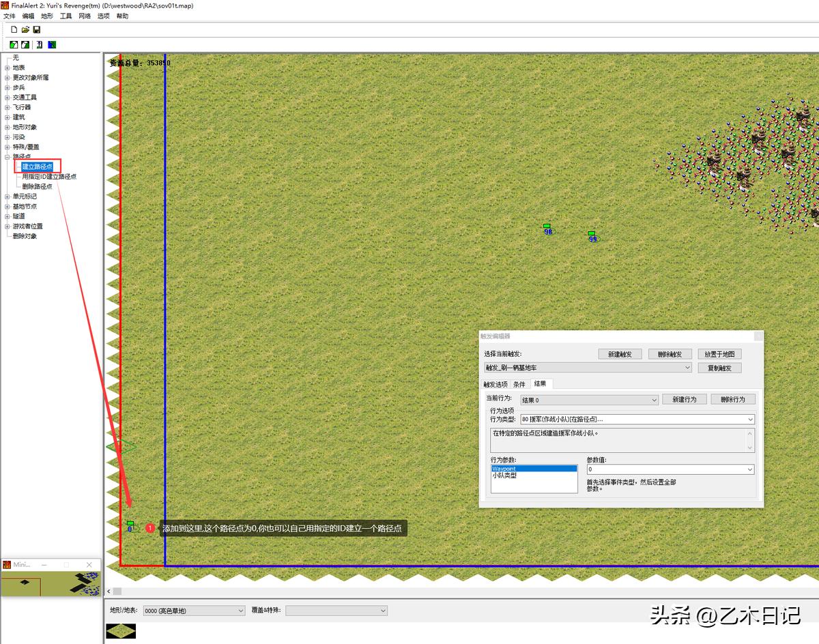
Task: Select 建立路径点 in the tree
Action: pyautogui.click(x=37, y=166)
